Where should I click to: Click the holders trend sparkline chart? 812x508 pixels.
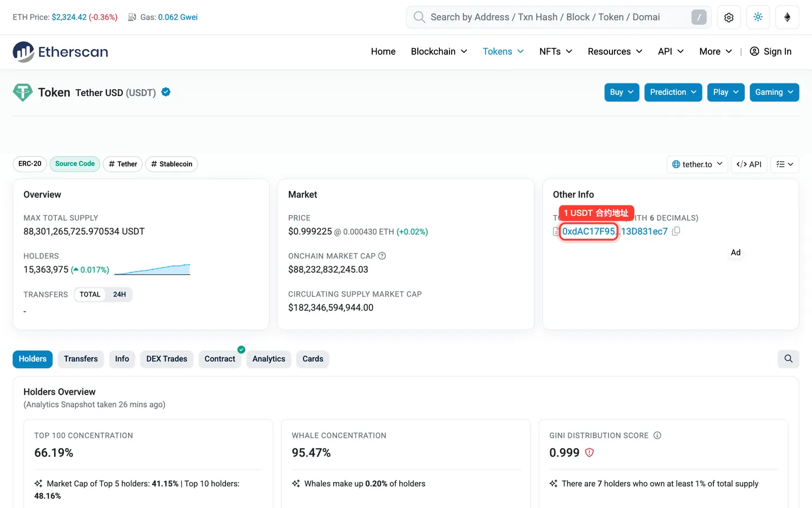click(152, 269)
